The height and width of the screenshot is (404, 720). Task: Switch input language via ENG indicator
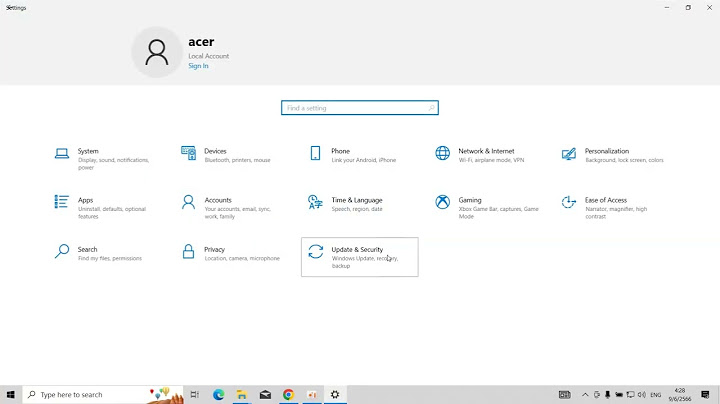point(656,395)
